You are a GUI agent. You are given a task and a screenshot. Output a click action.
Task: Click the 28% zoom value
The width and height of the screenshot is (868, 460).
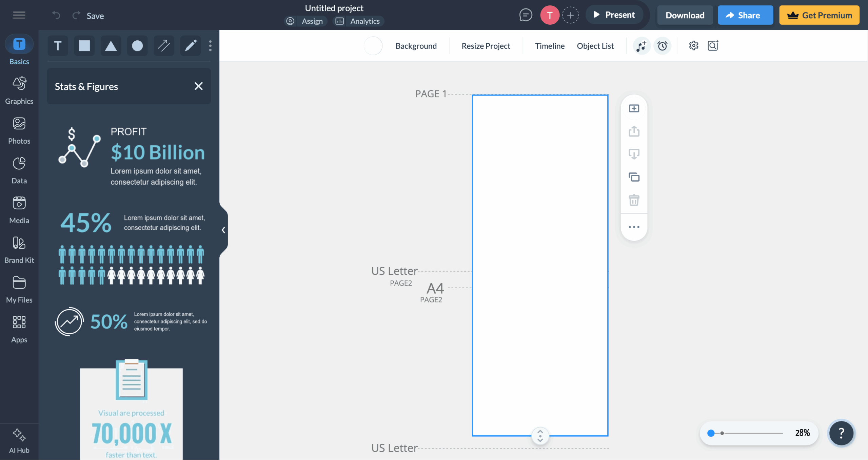click(802, 433)
